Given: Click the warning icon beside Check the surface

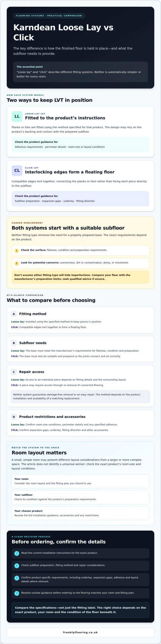Looking at the screenshot, I should (x=16, y=251).
